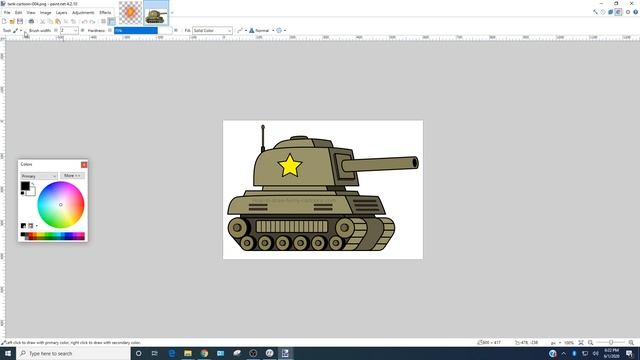Open the Fill Solid Color dropdown

click(x=212, y=31)
